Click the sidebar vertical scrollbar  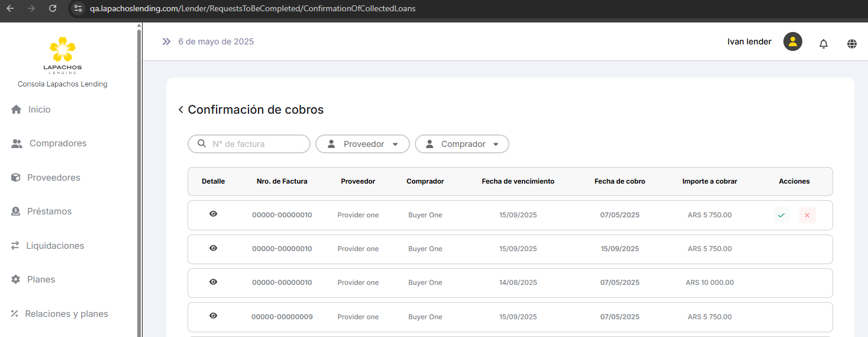coord(139,178)
